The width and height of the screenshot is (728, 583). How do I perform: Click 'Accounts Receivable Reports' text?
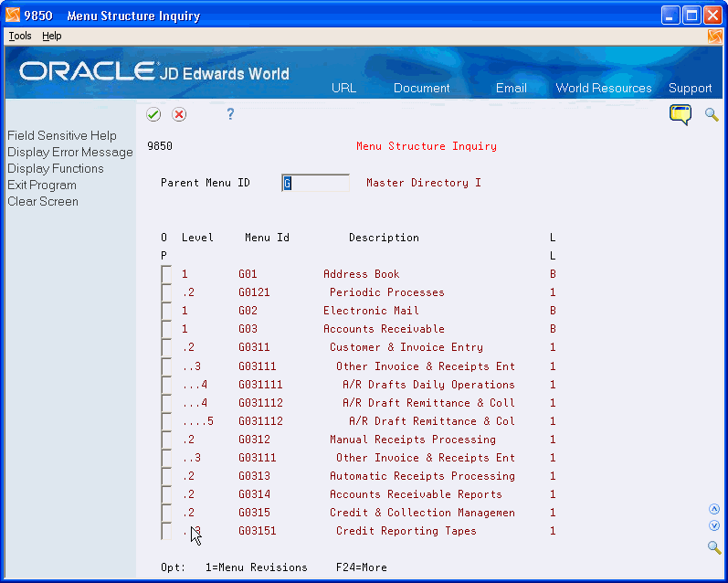[416, 494]
